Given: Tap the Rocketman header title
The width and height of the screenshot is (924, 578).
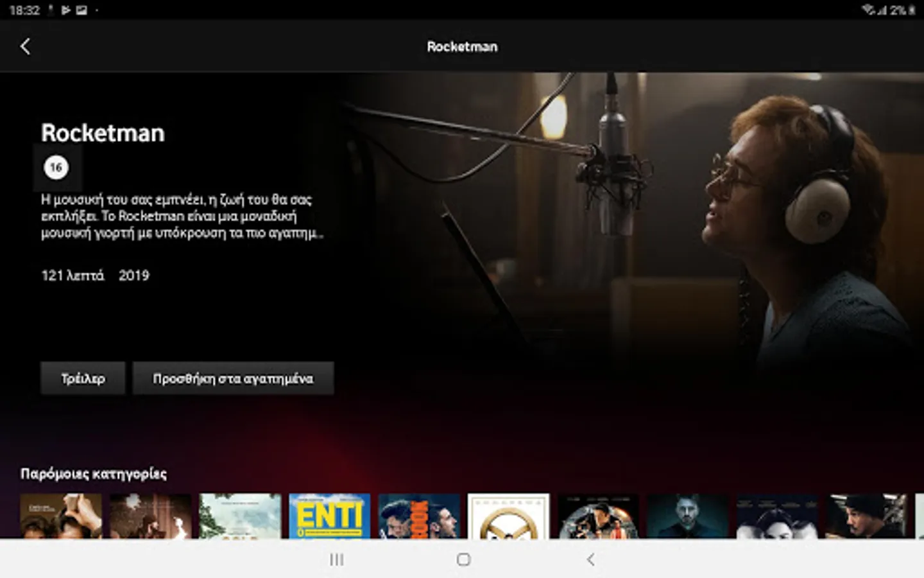Looking at the screenshot, I should pos(462,46).
